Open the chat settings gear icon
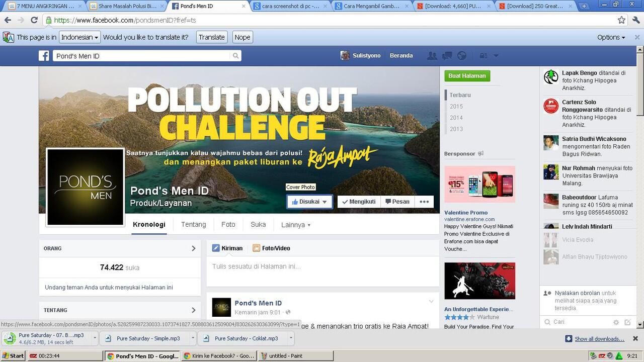 [616, 322]
